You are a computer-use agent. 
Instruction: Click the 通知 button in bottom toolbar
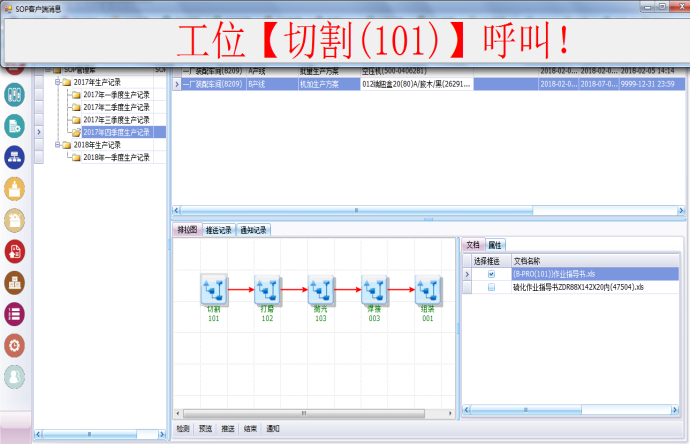pyautogui.click(x=273, y=429)
